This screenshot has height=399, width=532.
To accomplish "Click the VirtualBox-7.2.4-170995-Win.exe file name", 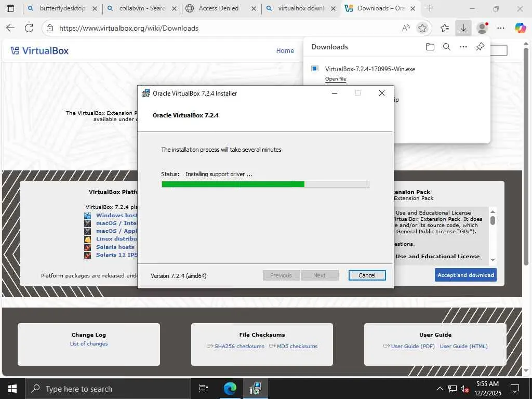I will point(370,69).
